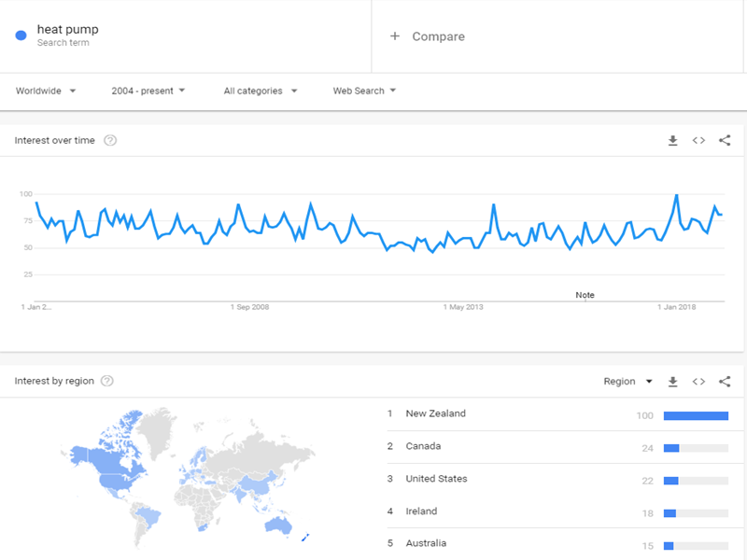Switch the Region view dropdown
The height and width of the screenshot is (560, 747).
627,382
